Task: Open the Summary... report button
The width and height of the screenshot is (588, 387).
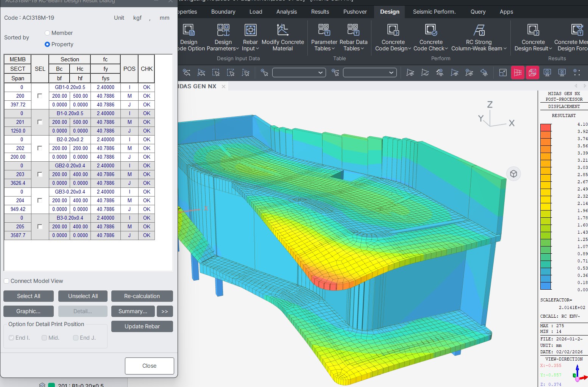Action: 133,311
